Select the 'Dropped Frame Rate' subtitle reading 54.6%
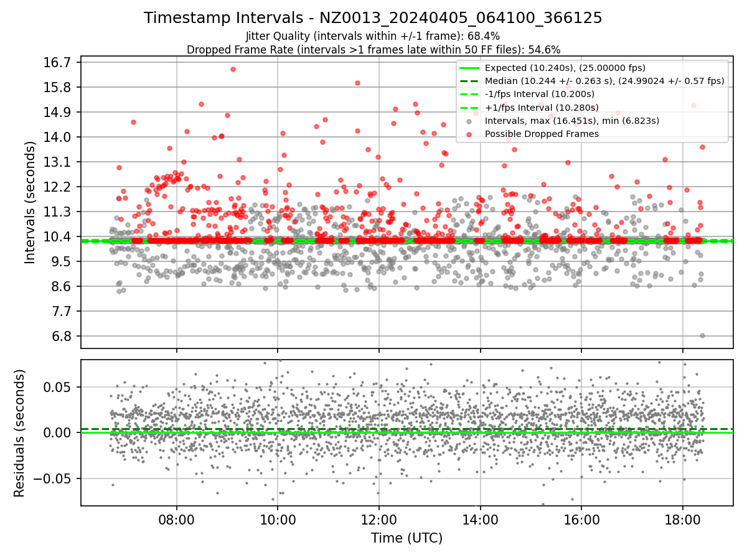747x560 pixels. click(x=374, y=49)
